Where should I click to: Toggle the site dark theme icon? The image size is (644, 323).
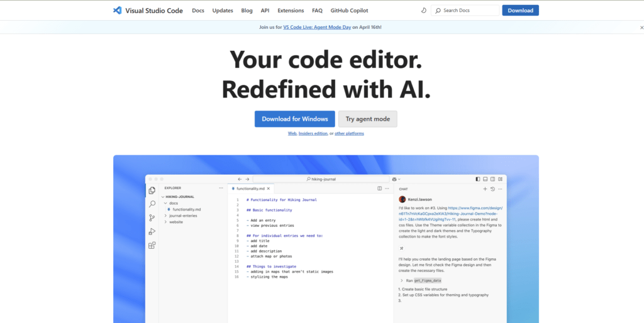pyautogui.click(x=424, y=11)
